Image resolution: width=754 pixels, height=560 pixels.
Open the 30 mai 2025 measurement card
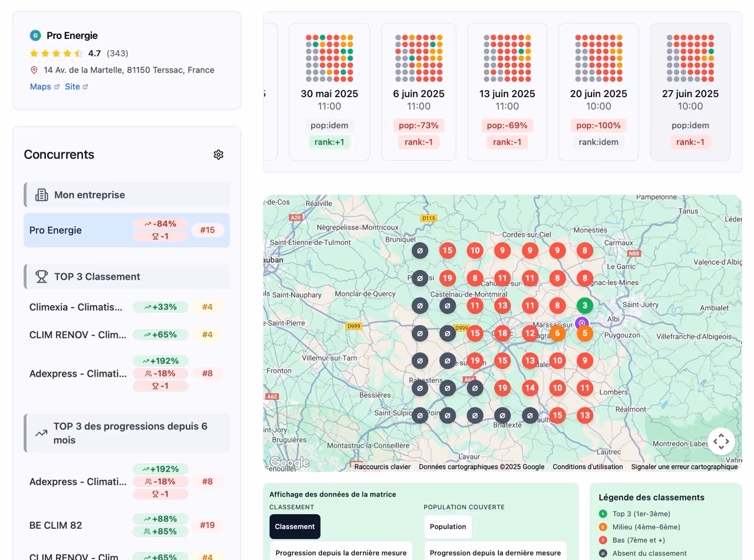[329, 92]
